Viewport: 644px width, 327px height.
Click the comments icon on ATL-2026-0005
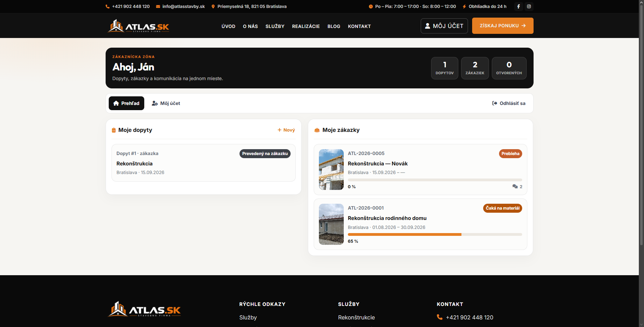click(x=515, y=186)
